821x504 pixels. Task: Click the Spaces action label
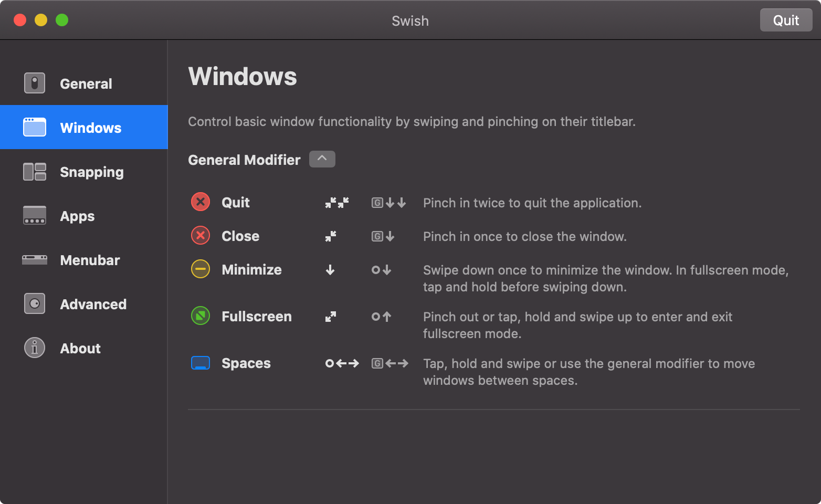click(x=246, y=363)
